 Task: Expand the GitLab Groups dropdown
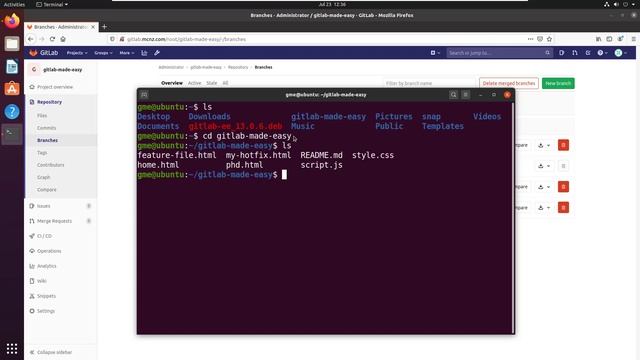pos(103,53)
